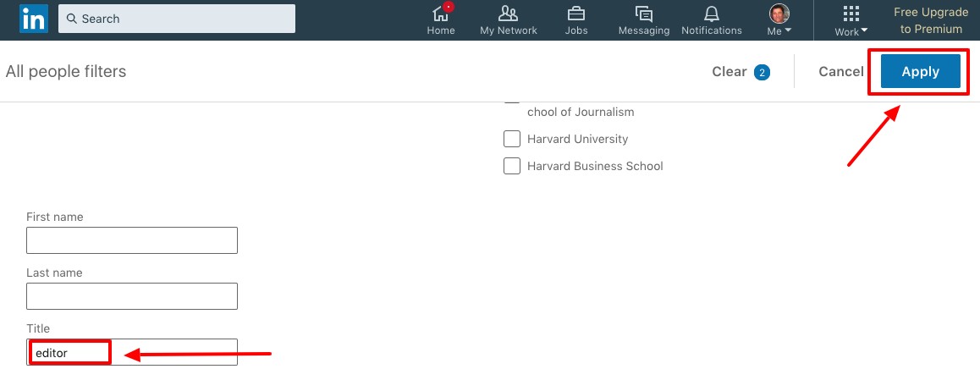Open the Home feed icon
Viewport: 980px width, 369px height.
pyautogui.click(x=440, y=14)
